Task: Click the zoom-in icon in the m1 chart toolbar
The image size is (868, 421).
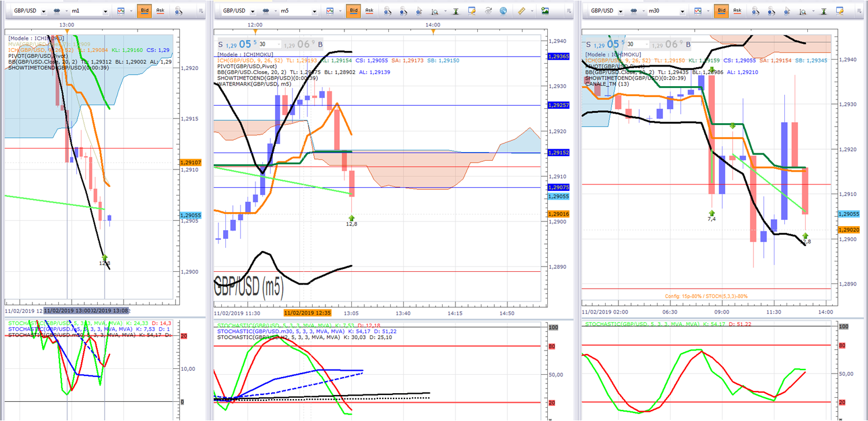Action: coord(178,11)
